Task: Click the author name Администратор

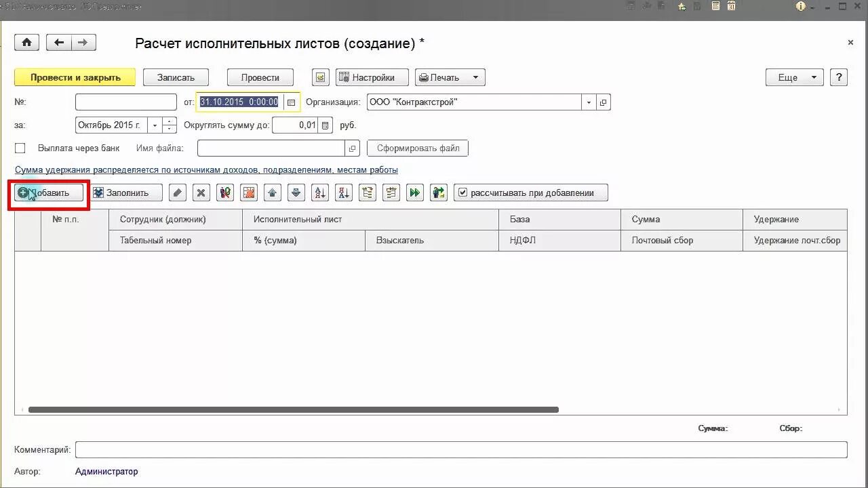Action: coord(106,472)
